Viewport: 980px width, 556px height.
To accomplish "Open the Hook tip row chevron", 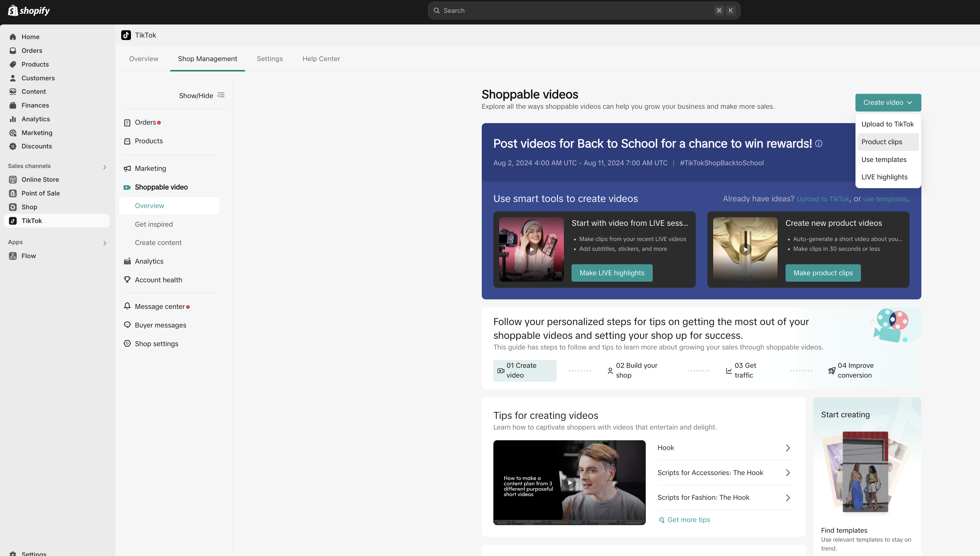I will pyautogui.click(x=788, y=448).
